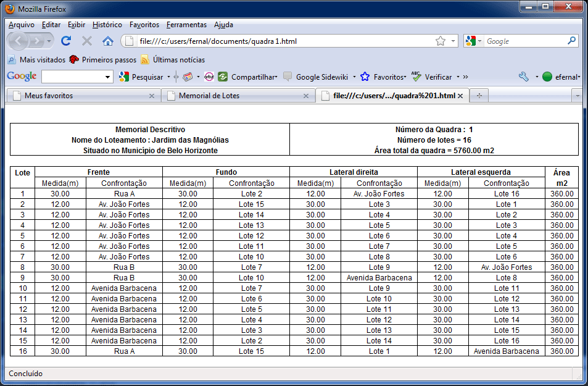The height and width of the screenshot is (386, 588).
Task: Bookmark this page with the star icon
Action: click(x=440, y=41)
